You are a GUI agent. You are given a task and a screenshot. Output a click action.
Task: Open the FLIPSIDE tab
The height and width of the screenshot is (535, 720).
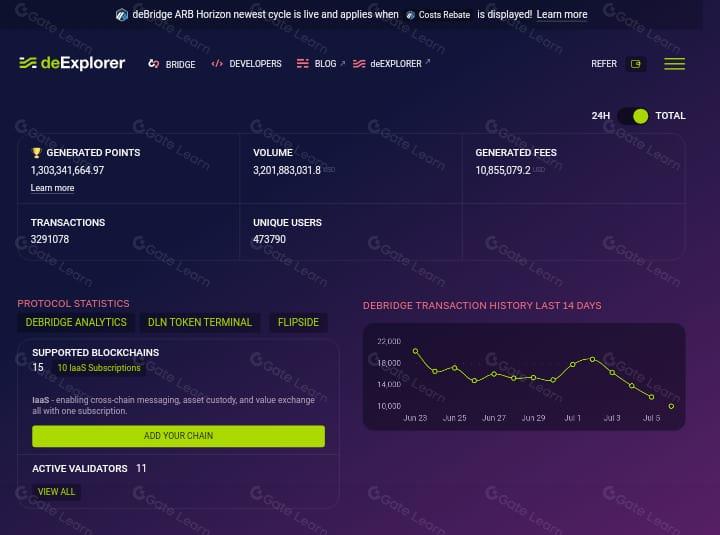pos(298,322)
